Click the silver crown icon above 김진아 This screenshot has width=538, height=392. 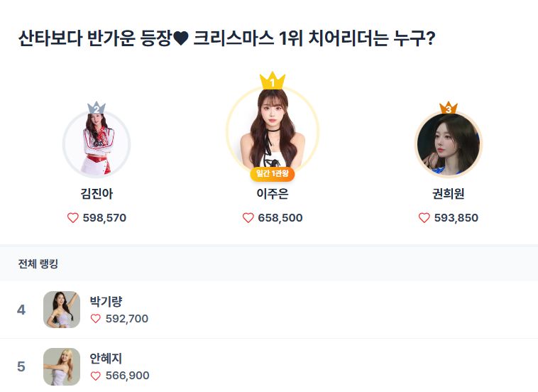point(97,108)
